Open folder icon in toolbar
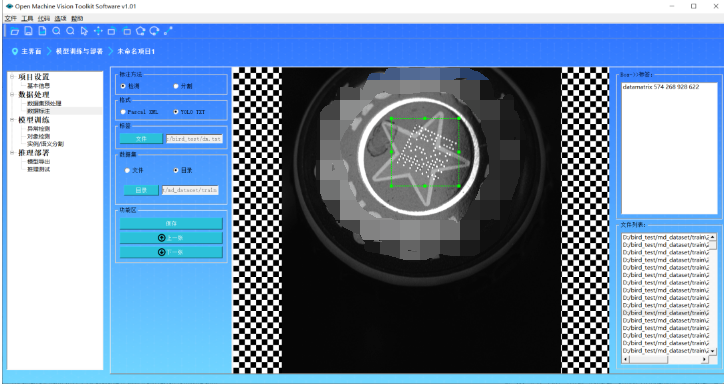The image size is (726, 385). (x=14, y=31)
